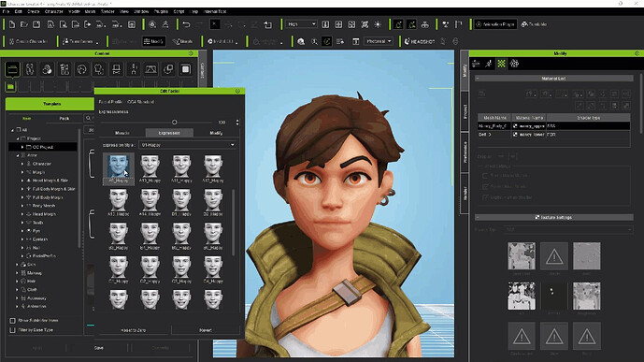Launch the HEADSHOT plugin
Image resolution: width=644 pixels, height=362 pixels.
click(420, 41)
